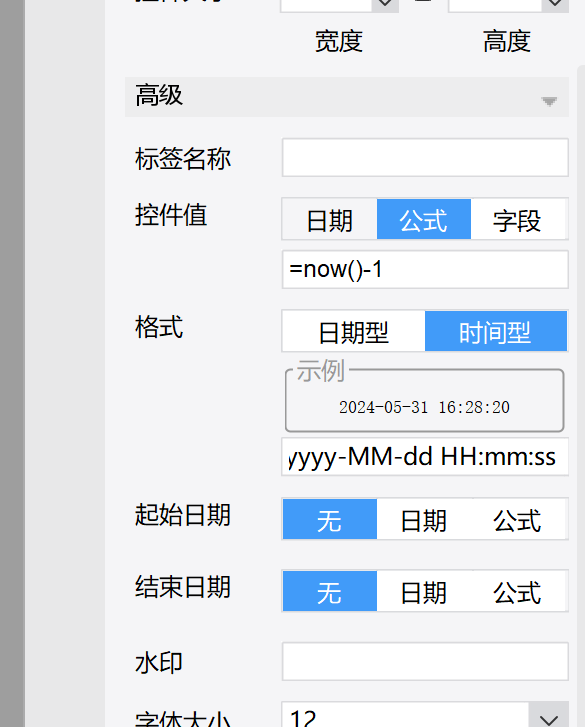Screen dimensions: 585x727
Task: Collapse the 高级 section arrow
Action: tap(549, 101)
